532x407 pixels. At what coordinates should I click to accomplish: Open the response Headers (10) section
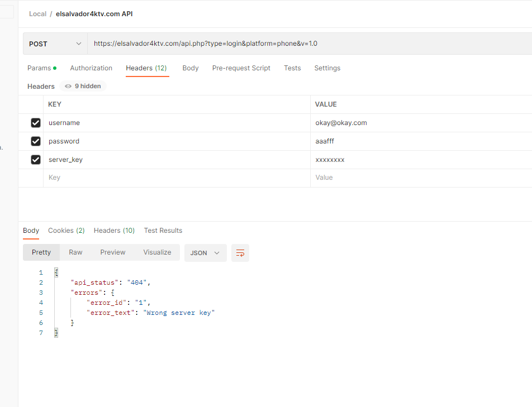[114, 230]
